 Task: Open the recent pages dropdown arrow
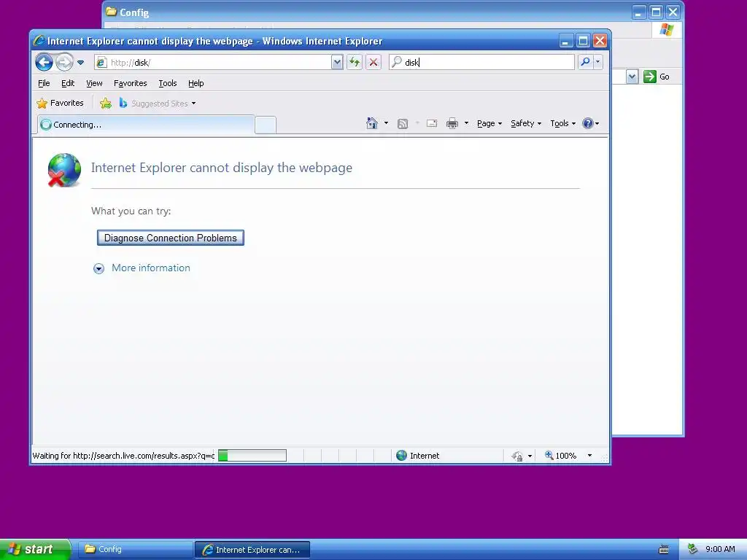point(80,63)
